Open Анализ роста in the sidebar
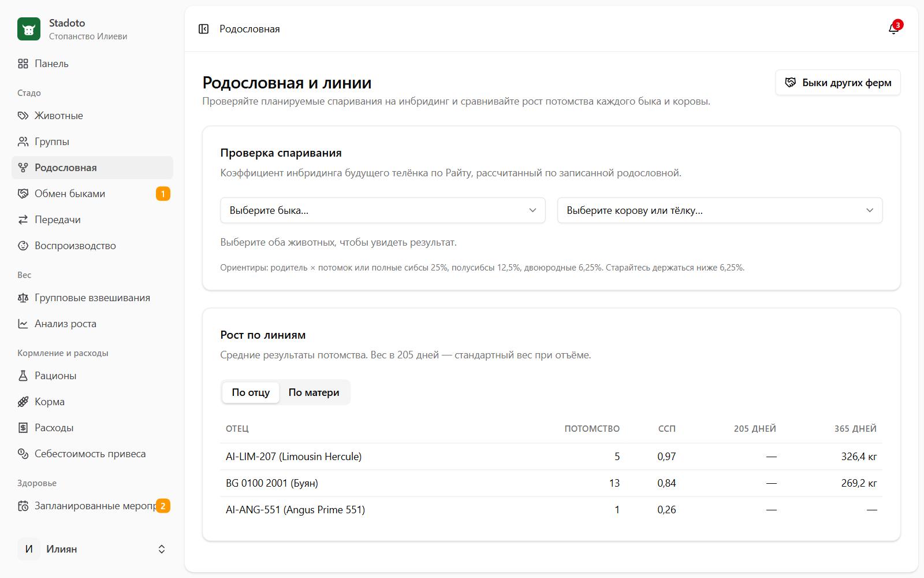This screenshot has height=578, width=924. (x=92, y=324)
